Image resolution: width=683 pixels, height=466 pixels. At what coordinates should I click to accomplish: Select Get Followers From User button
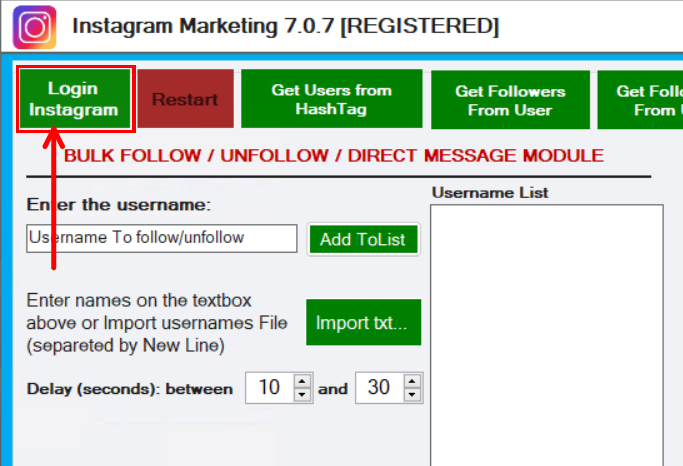(510, 100)
